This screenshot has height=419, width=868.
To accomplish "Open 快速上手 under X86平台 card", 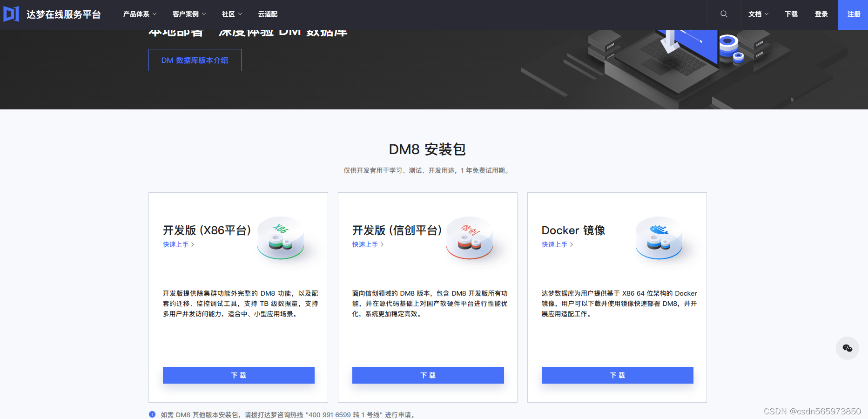I will [178, 244].
